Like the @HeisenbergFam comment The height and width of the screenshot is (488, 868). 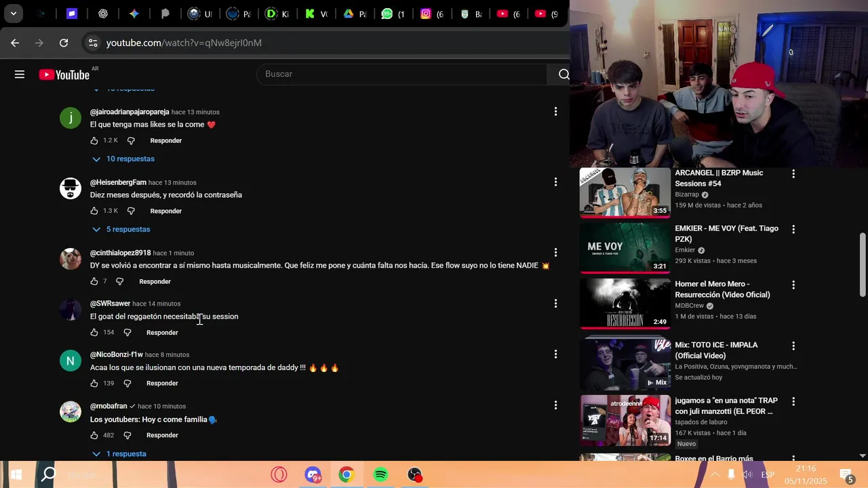click(x=94, y=211)
